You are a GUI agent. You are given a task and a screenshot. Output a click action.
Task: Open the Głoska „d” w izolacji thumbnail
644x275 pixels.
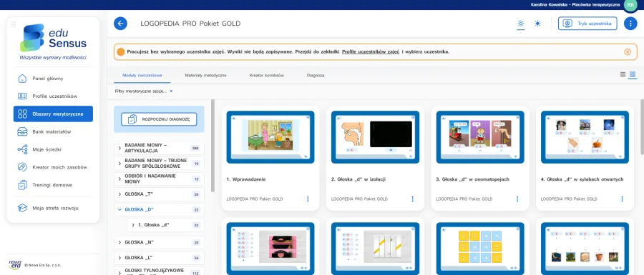[x=376, y=137]
